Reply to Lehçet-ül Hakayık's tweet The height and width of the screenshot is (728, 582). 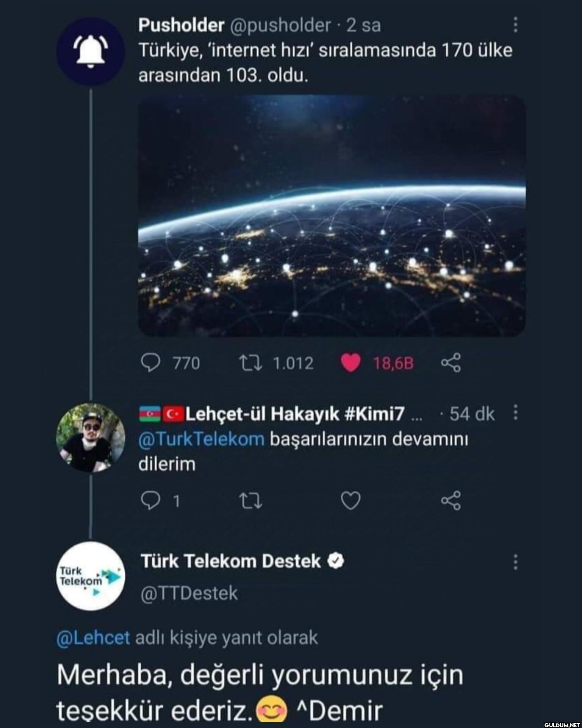tap(150, 501)
